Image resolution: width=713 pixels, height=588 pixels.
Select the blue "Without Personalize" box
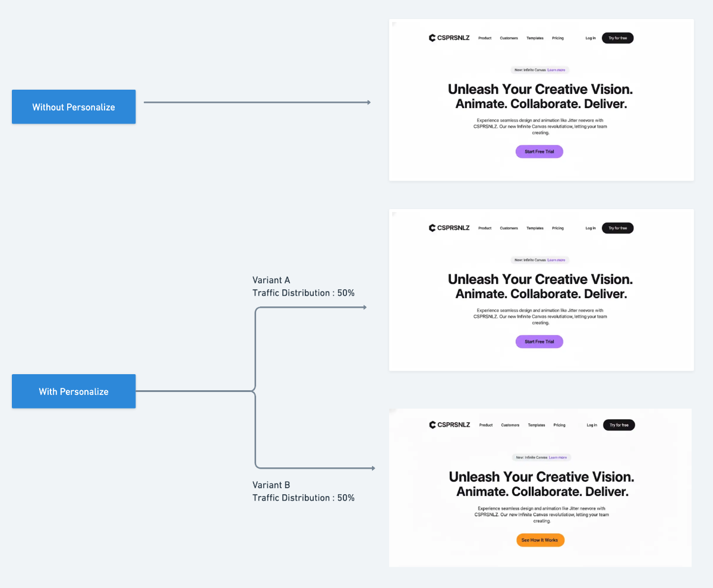point(74,107)
